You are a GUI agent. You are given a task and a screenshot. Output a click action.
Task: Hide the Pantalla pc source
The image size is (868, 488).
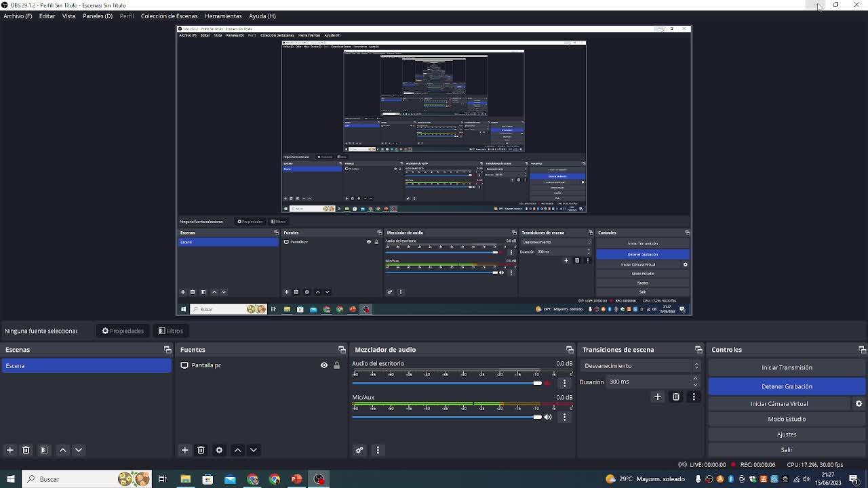click(x=324, y=365)
